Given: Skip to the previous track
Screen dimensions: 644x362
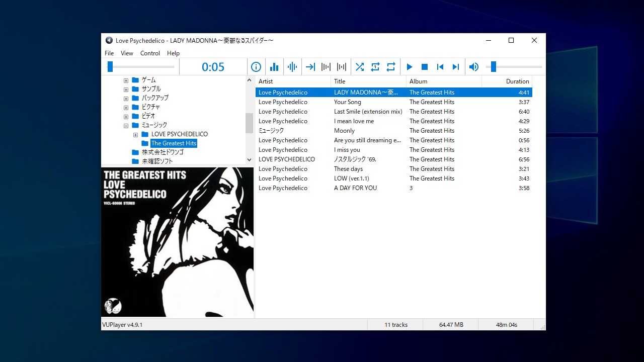Looking at the screenshot, I should click(440, 67).
